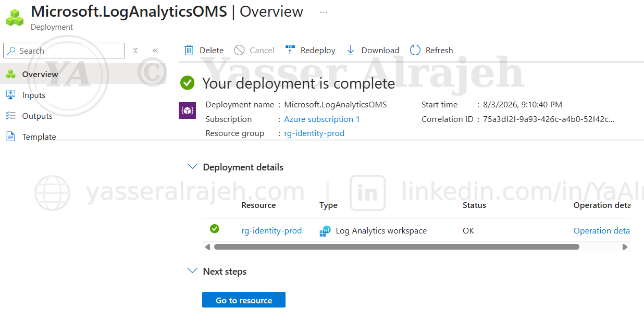Click the Go to resource button

coord(244,300)
